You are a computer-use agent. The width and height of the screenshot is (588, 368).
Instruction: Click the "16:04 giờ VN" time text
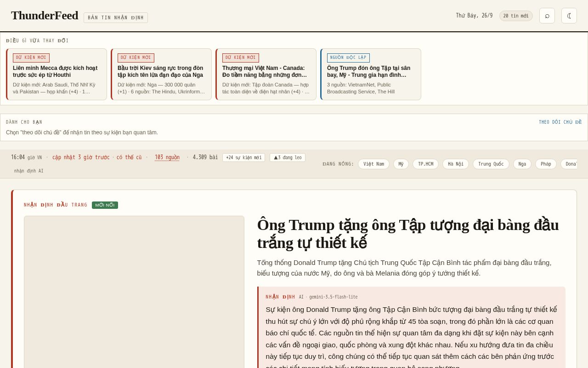[x=26, y=157]
